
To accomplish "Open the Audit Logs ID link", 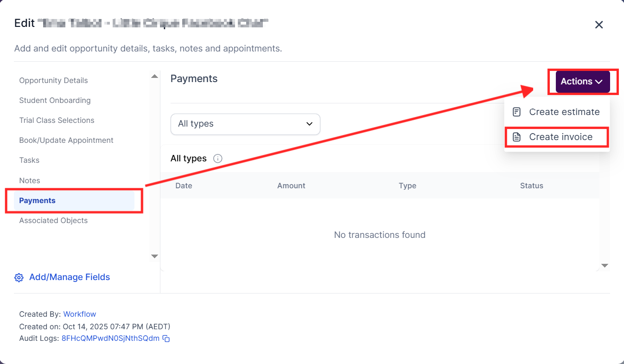I will (x=110, y=338).
